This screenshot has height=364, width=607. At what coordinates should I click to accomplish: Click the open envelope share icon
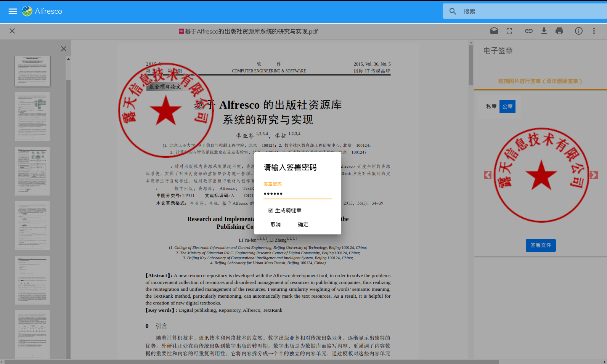[x=494, y=31]
